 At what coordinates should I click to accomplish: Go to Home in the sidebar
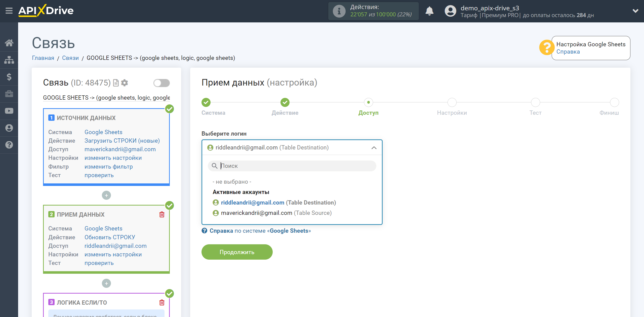(x=9, y=43)
